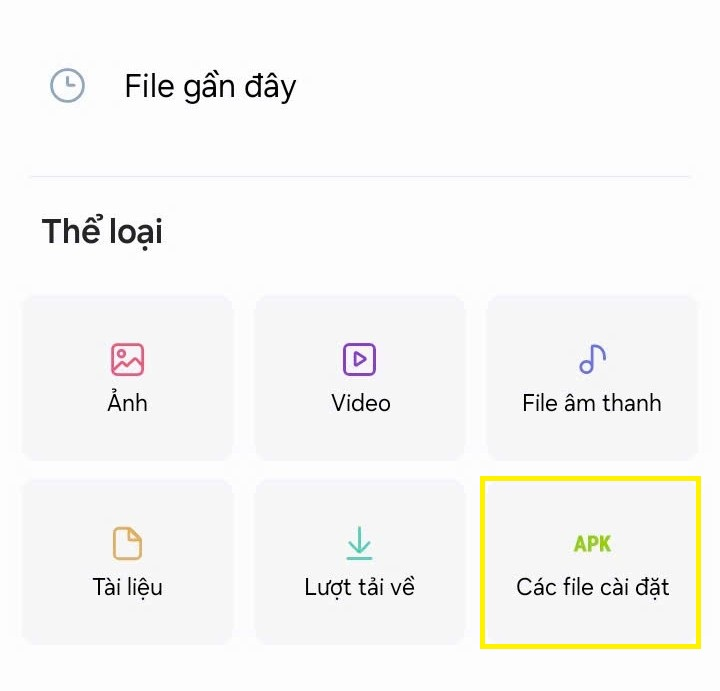Viewport: 720px width, 691px height.
Task: Click the purple play icon for Video
Action: tap(360, 359)
